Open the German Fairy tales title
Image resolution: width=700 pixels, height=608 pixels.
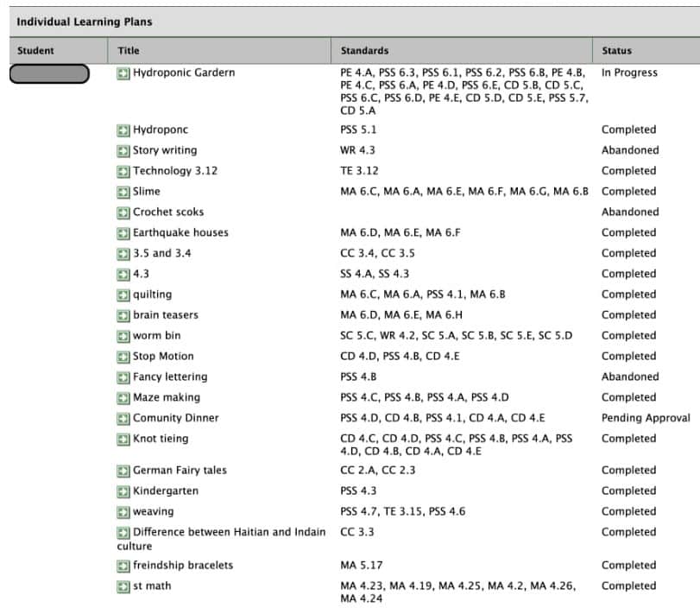click(x=180, y=470)
